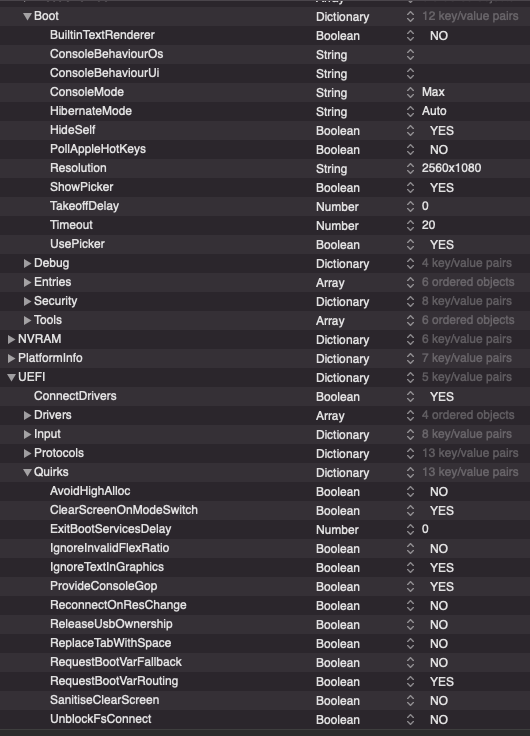Select the TakeoffDelay key
The image size is (530, 736).
point(84,206)
